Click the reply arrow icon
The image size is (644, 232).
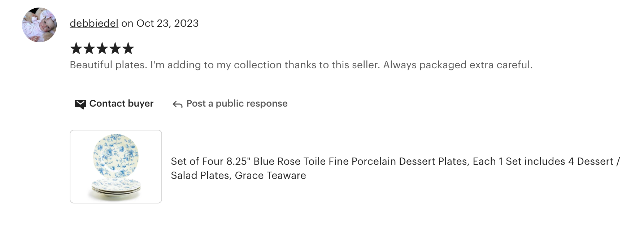coord(177,104)
